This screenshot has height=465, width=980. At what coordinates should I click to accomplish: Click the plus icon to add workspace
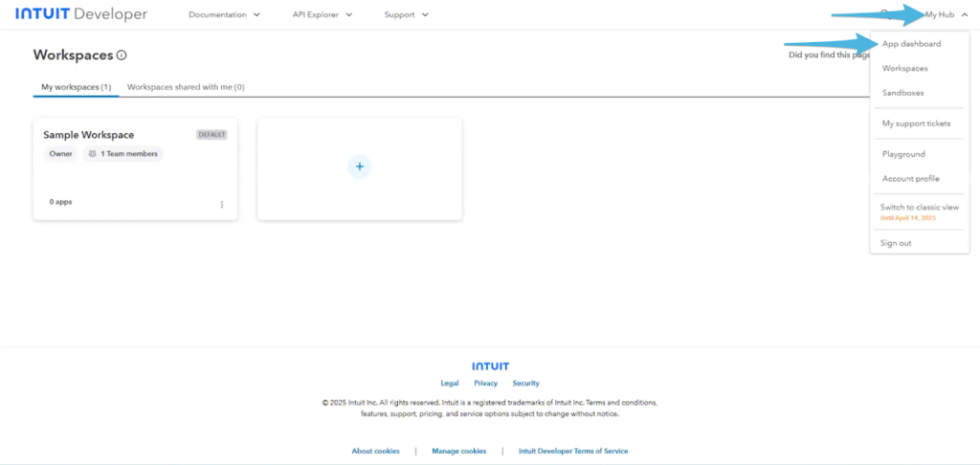click(x=360, y=166)
